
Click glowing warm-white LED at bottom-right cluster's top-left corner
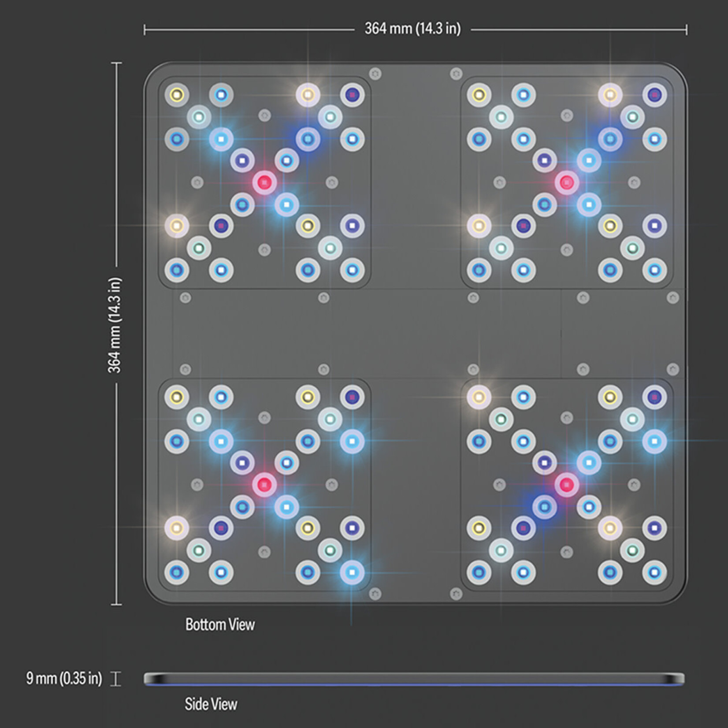(x=479, y=397)
